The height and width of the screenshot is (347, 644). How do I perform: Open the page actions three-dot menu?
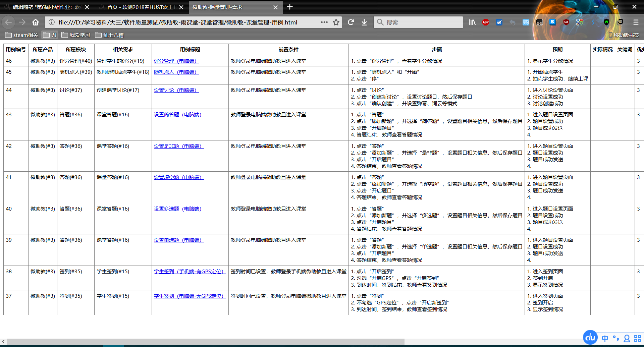click(x=324, y=22)
